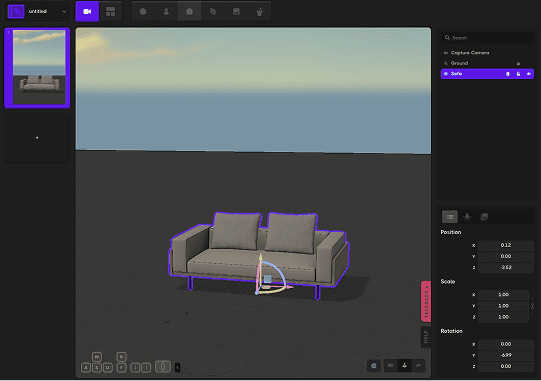The image size is (541, 381).
Task: Click the blue plane handle of the gizmo
Action: 267,279
